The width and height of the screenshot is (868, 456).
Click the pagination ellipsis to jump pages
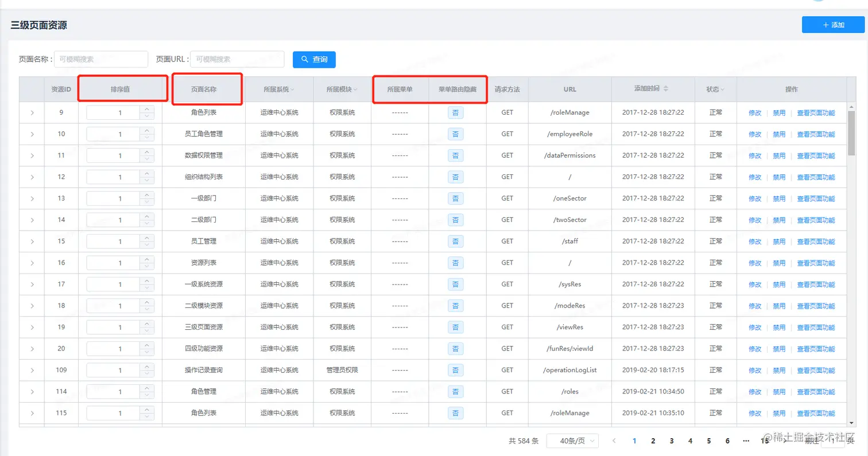746,441
